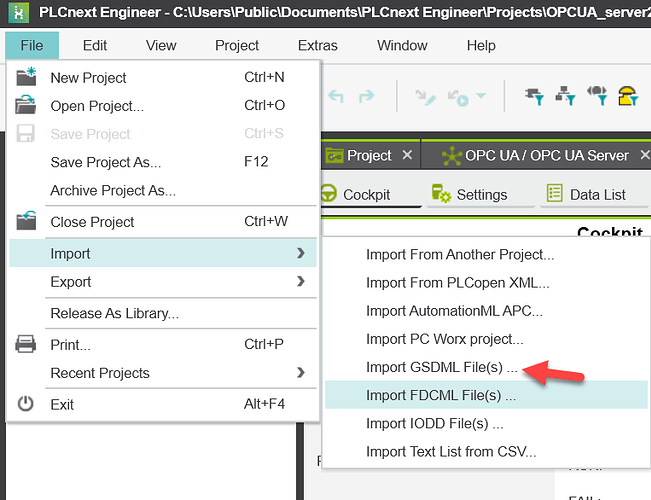Click the wireless signal filter toolbar icon
This screenshot has height=500, width=651.
pyautogui.click(x=597, y=96)
